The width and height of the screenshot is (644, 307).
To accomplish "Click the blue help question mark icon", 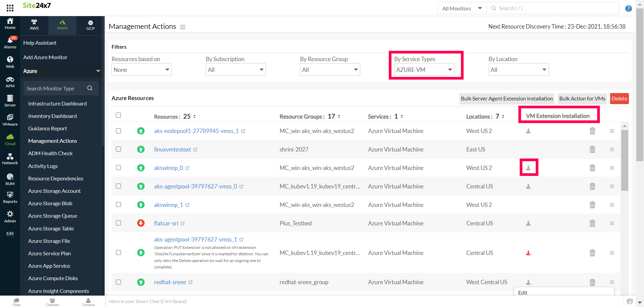I will [628, 8].
